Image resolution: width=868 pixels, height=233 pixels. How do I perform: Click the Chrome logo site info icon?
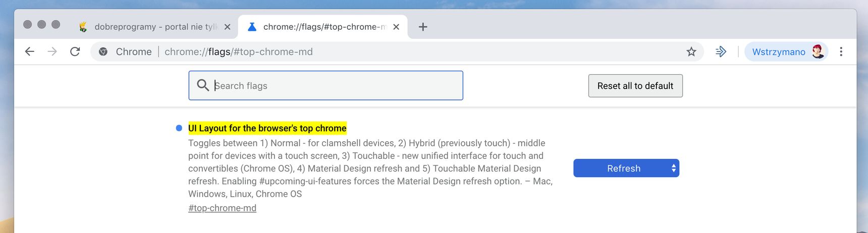[x=103, y=51]
